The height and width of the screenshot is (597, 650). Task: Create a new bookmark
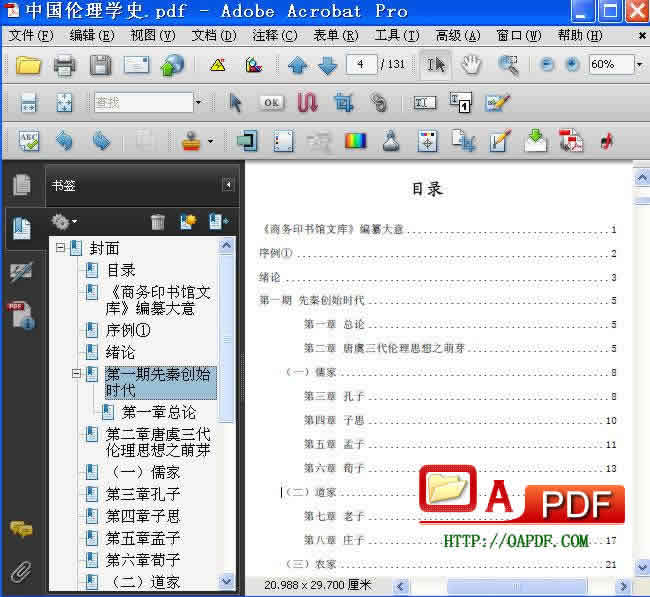point(188,222)
